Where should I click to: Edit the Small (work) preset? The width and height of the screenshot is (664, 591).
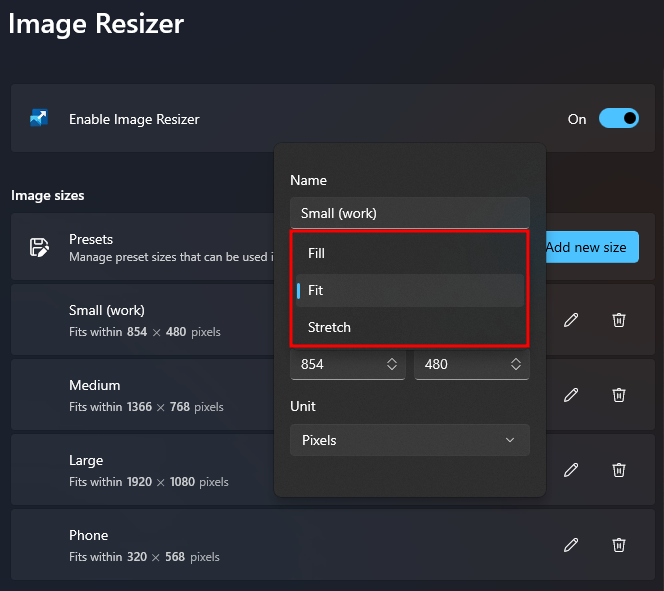click(571, 320)
